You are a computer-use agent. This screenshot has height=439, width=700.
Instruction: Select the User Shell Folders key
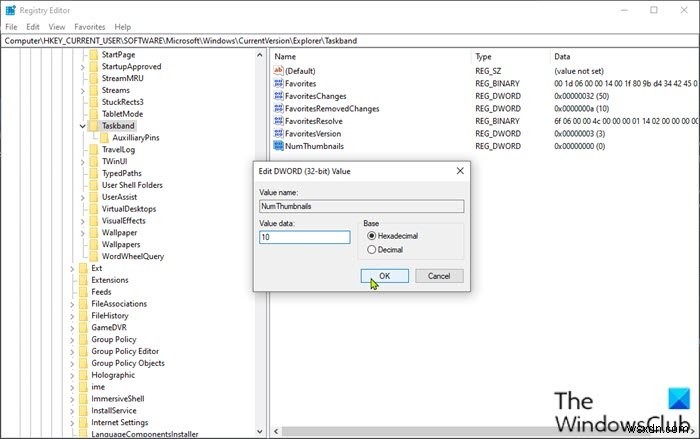132,185
